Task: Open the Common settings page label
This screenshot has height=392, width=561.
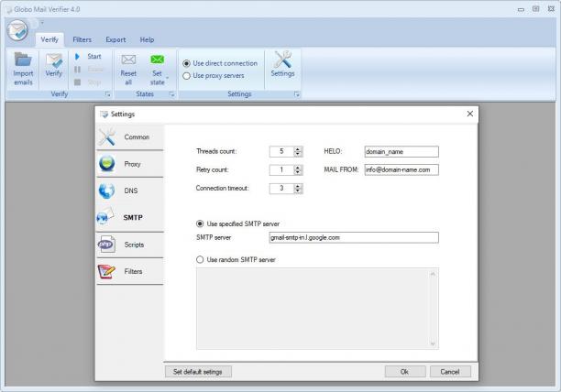Action: [137, 137]
